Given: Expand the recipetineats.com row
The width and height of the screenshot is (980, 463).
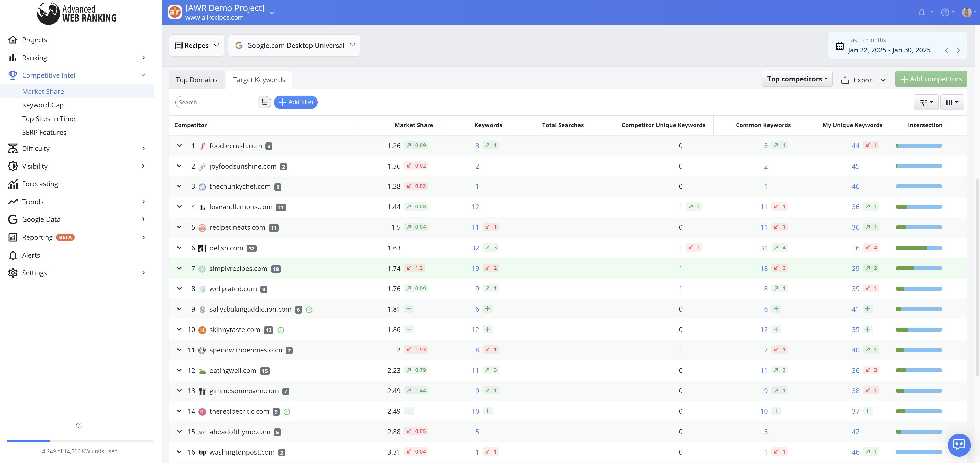Looking at the screenshot, I should click(179, 227).
